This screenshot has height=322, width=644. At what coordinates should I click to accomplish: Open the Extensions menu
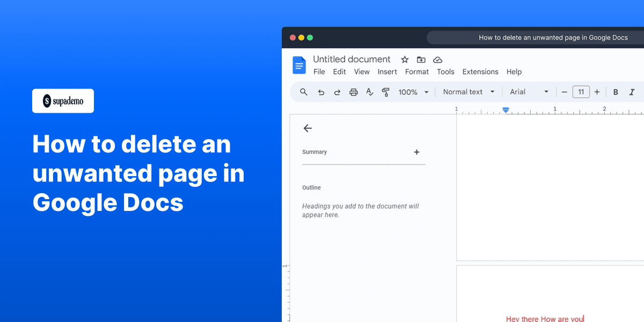480,71
